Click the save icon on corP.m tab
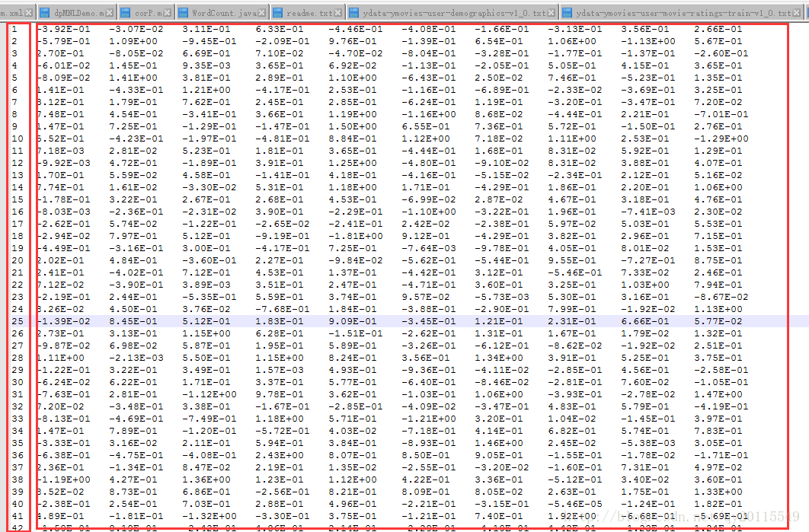The width and height of the screenshot is (809, 532). tap(126, 13)
